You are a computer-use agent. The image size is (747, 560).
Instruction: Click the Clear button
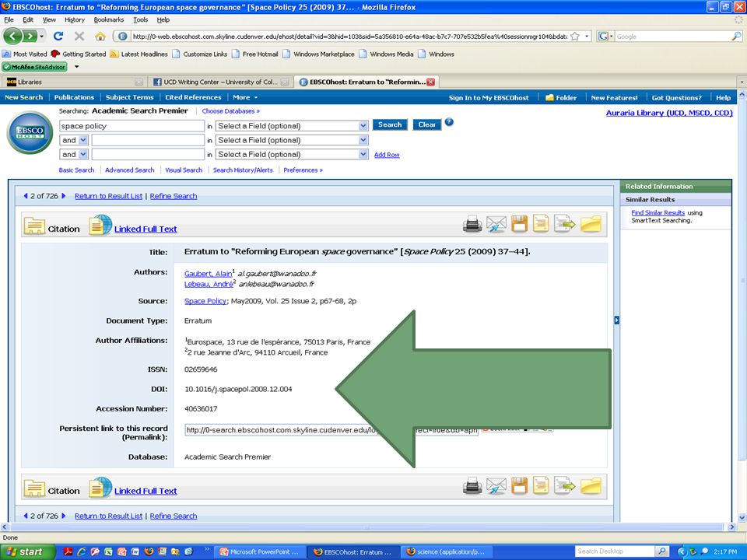[x=427, y=124]
